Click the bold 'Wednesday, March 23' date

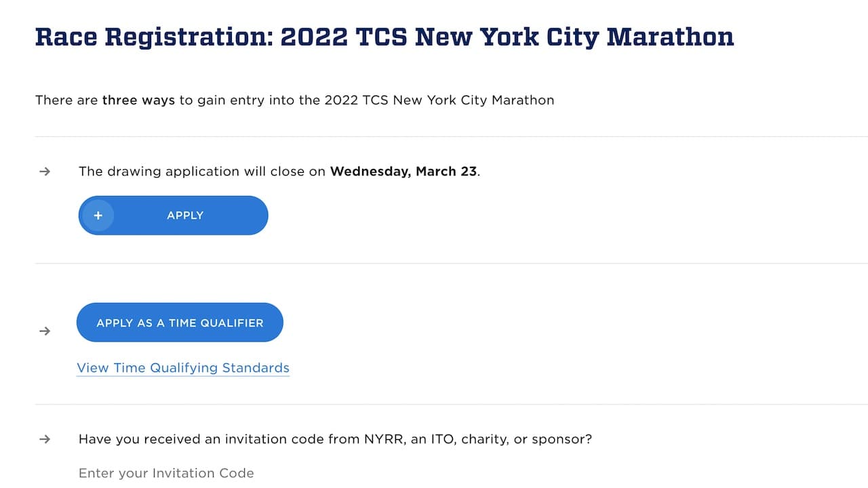[x=403, y=171]
